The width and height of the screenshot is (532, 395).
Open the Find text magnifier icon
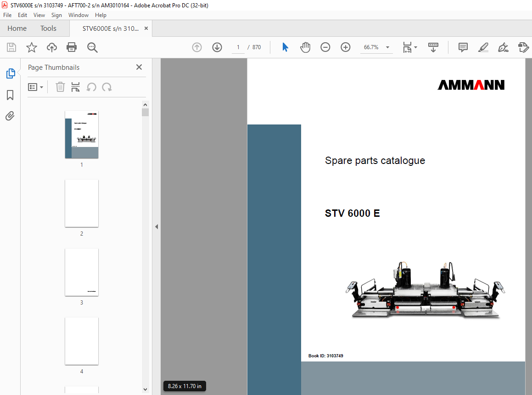coord(92,47)
